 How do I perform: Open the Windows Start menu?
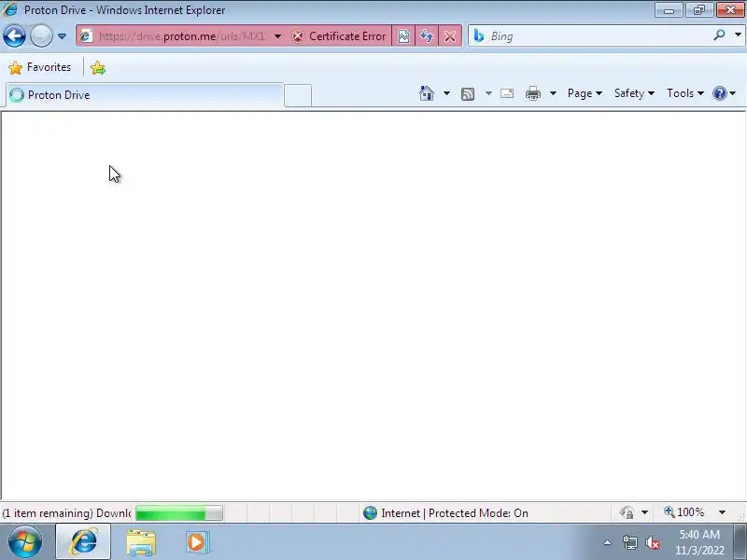(25, 542)
